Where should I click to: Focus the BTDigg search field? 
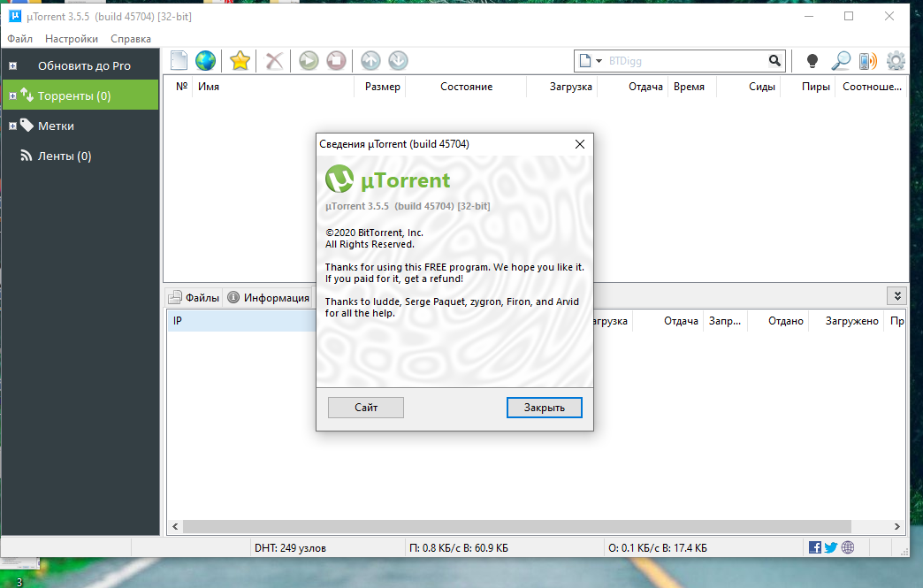(x=686, y=61)
